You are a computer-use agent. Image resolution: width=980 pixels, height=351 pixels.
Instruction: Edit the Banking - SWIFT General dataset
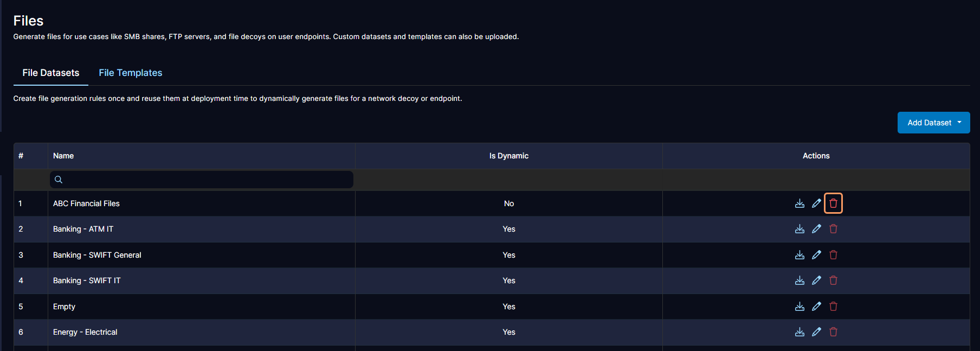[x=816, y=255]
